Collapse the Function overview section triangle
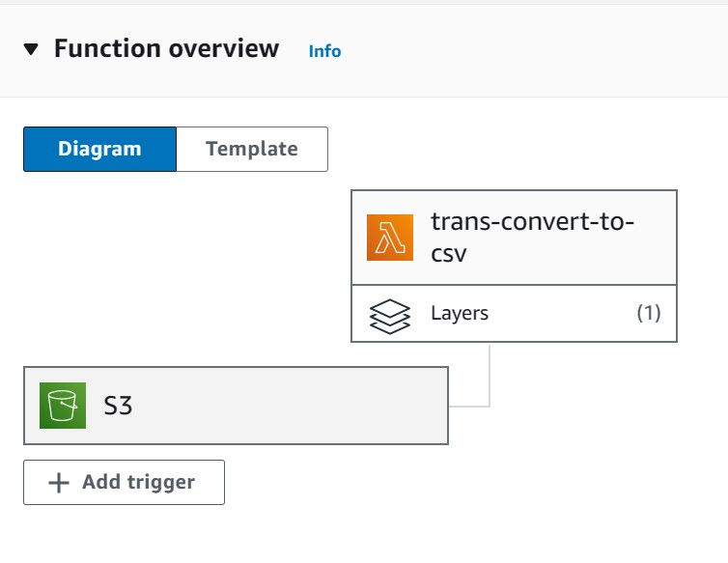Screen dimensions: 728x563 pyautogui.click(x=31, y=49)
